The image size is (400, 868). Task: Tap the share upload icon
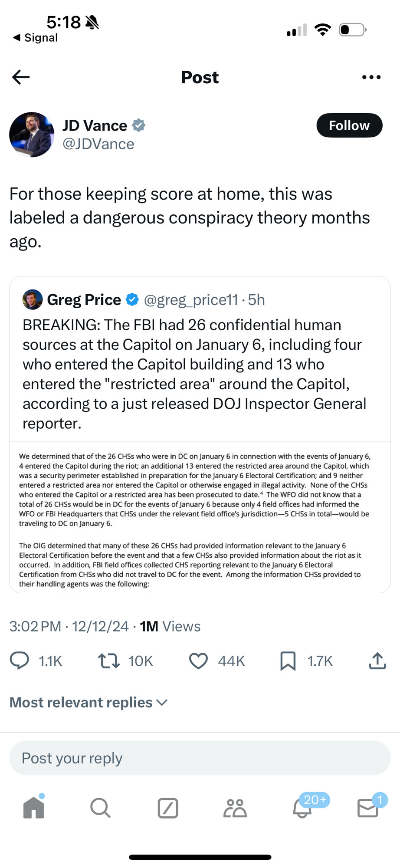click(377, 661)
